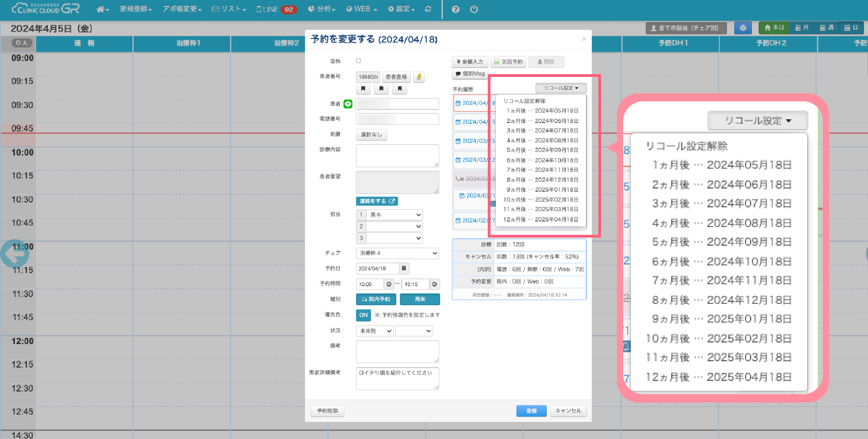Click the refresh icon in top navbar
The width and height of the screenshot is (868, 439).
[x=428, y=9]
